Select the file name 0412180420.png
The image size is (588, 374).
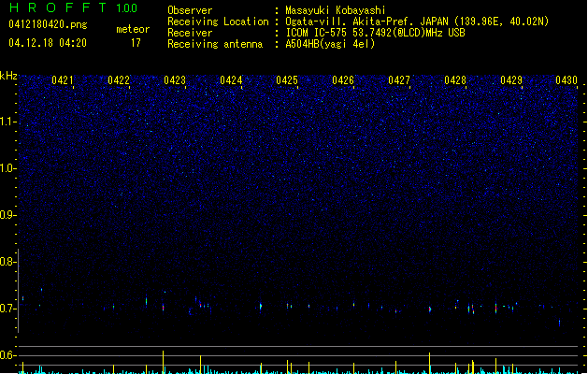click(x=48, y=24)
